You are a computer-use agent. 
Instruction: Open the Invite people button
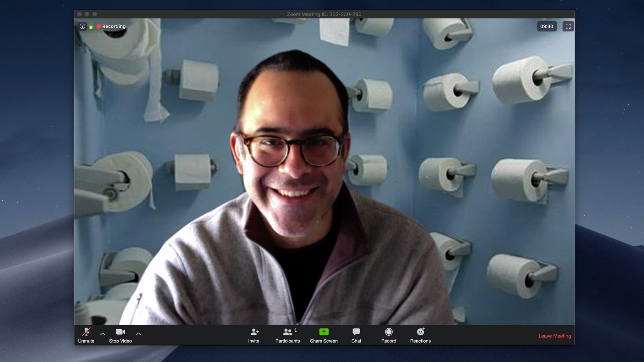tap(254, 335)
